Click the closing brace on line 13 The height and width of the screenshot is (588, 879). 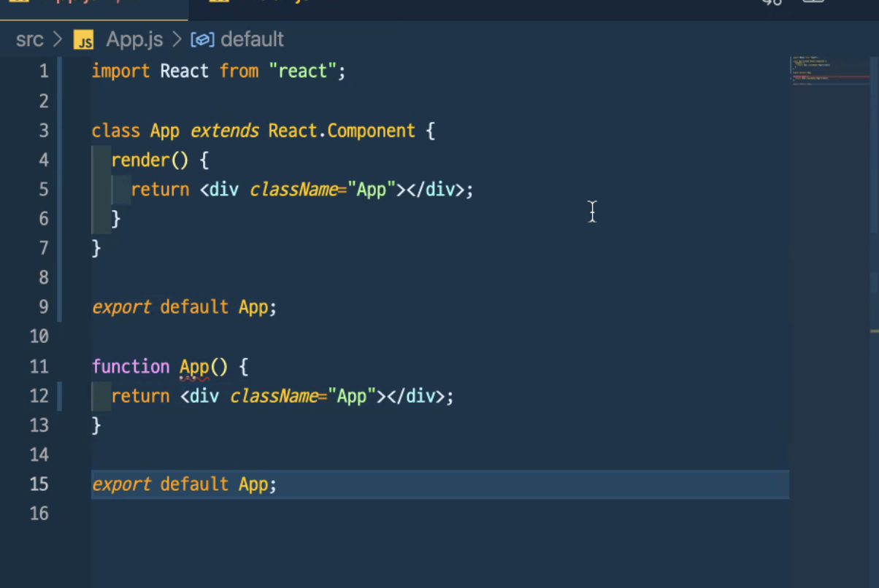click(x=96, y=425)
